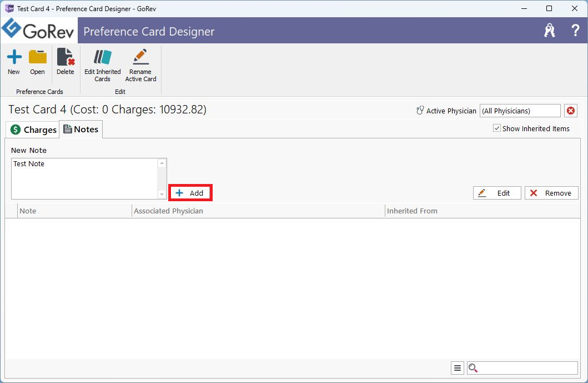The width and height of the screenshot is (588, 383).
Task: Maximize the GoRev window
Action: coord(549,8)
